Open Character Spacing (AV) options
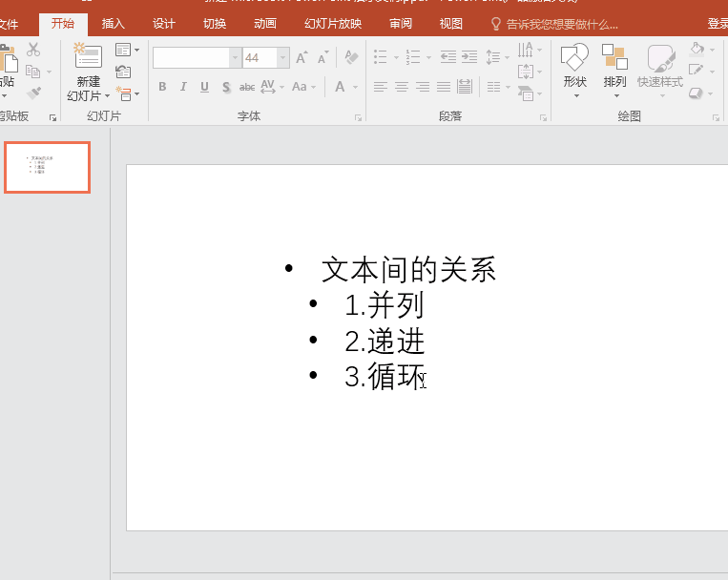 click(268, 87)
